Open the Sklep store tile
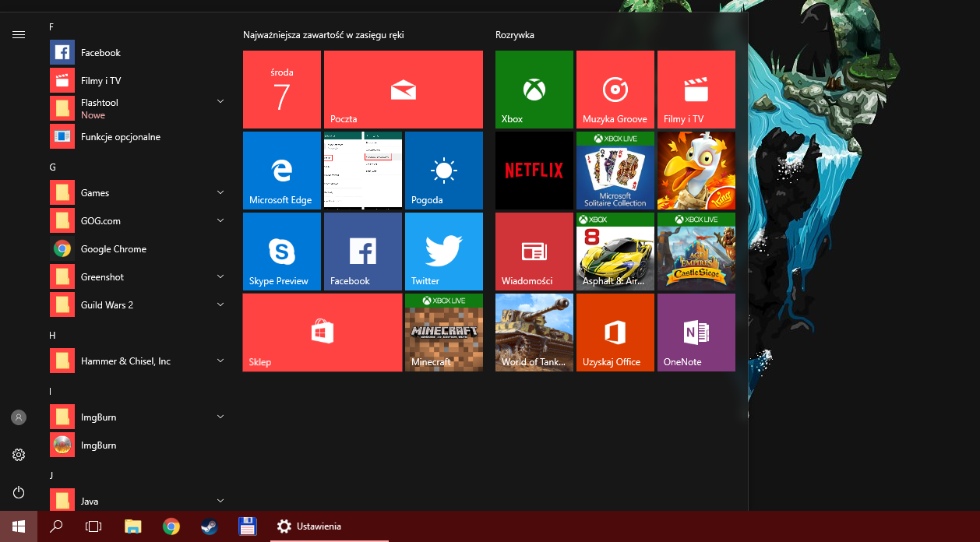The height and width of the screenshot is (542, 980). 323,333
